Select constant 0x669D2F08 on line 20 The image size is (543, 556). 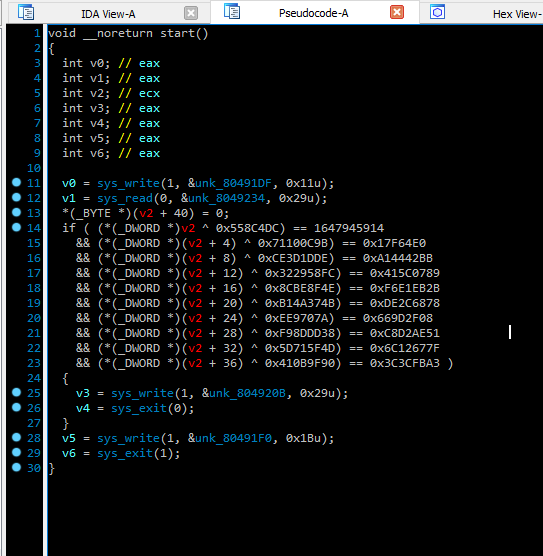pyautogui.click(x=398, y=318)
